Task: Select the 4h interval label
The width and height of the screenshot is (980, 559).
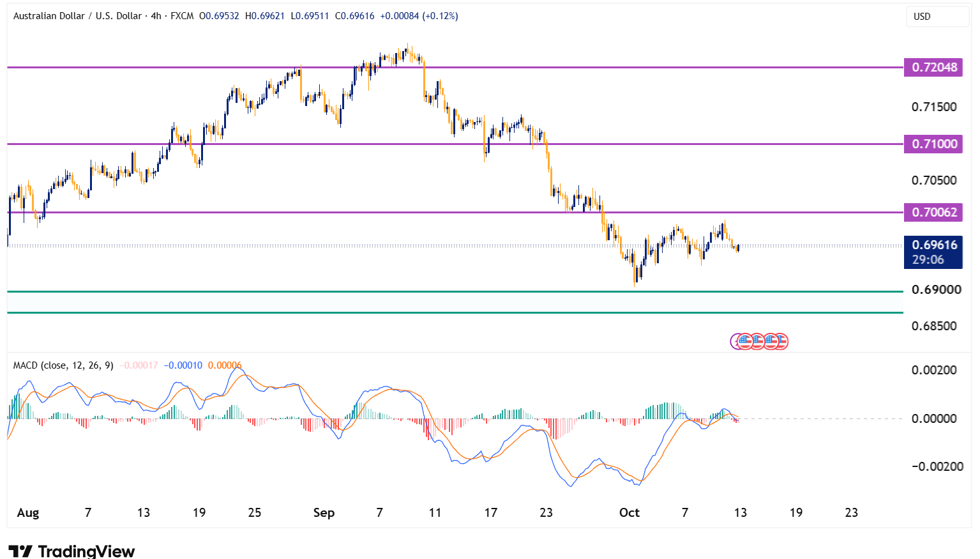Action: (x=156, y=16)
